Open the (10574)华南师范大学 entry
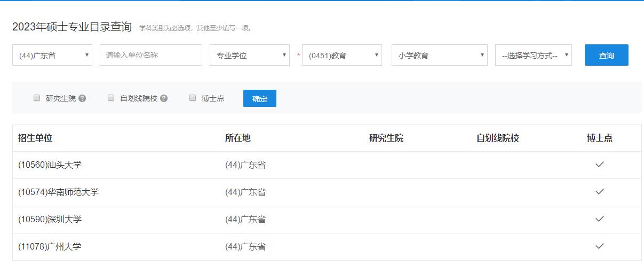 (x=59, y=192)
